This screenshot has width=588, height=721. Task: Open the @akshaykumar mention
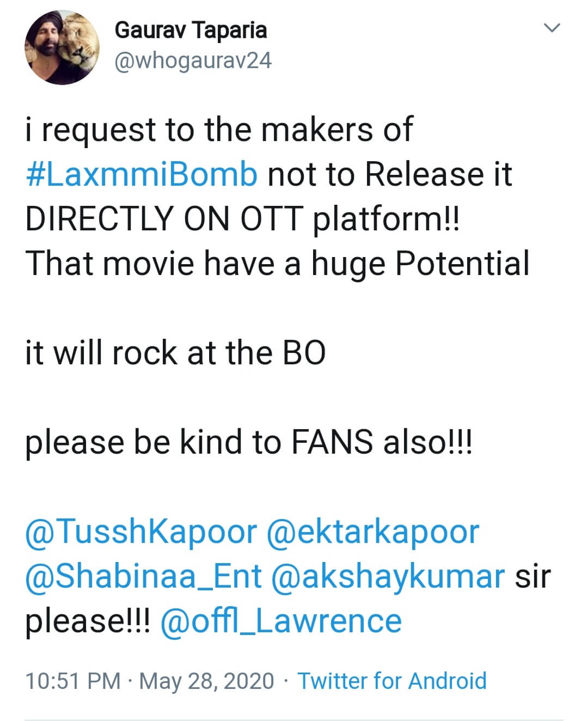[388, 576]
